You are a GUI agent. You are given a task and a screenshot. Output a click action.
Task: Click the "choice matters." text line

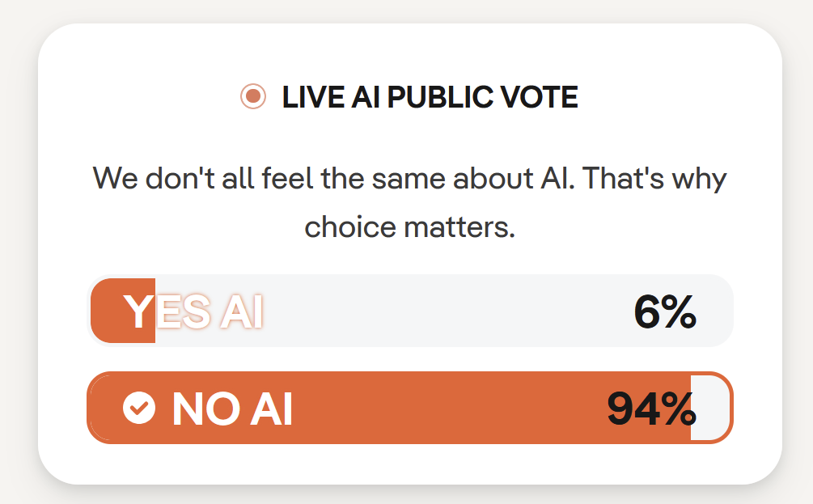(x=409, y=227)
